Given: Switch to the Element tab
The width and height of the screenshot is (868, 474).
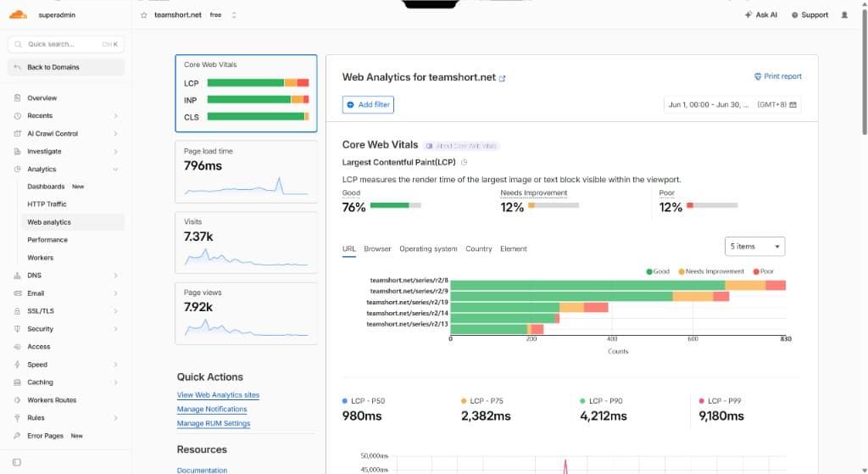Looking at the screenshot, I should coord(514,249).
